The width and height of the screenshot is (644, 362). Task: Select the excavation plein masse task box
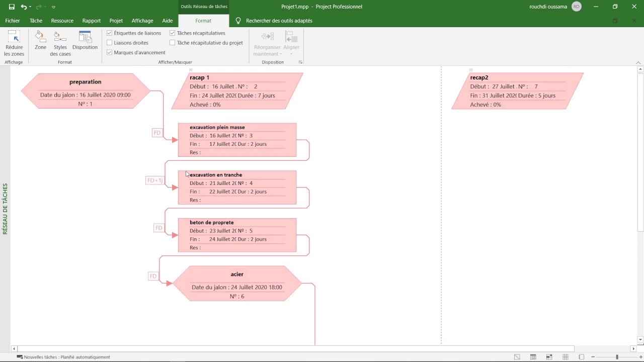tap(237, 140)
